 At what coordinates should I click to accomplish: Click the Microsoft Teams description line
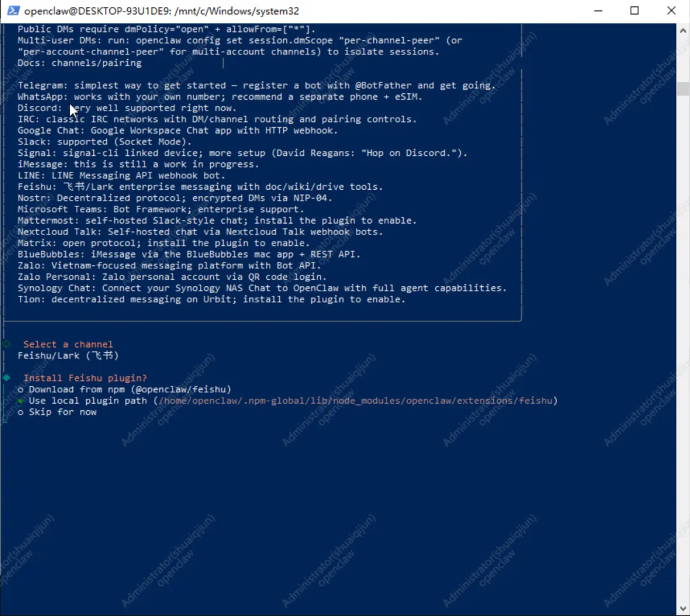point(161,210)
